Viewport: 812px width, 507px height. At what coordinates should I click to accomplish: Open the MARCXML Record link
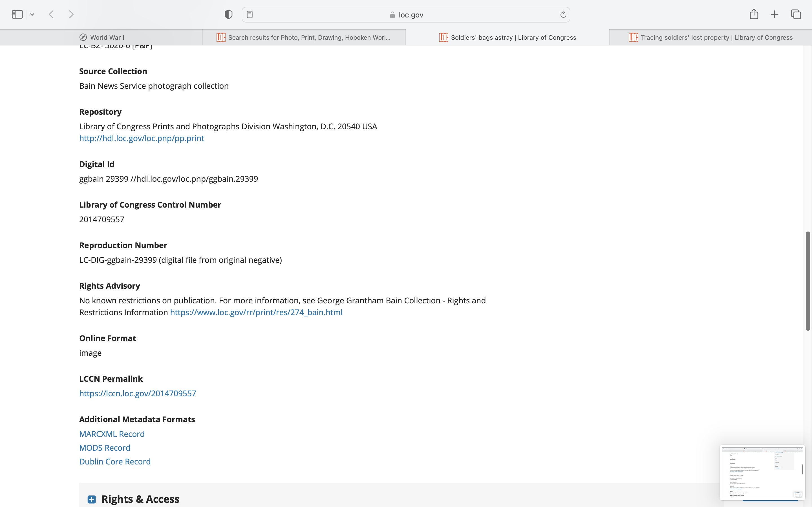click(112, 434)
